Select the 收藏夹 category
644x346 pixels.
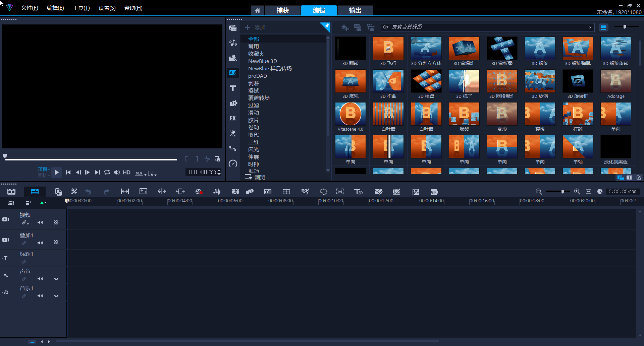[256, 54]
